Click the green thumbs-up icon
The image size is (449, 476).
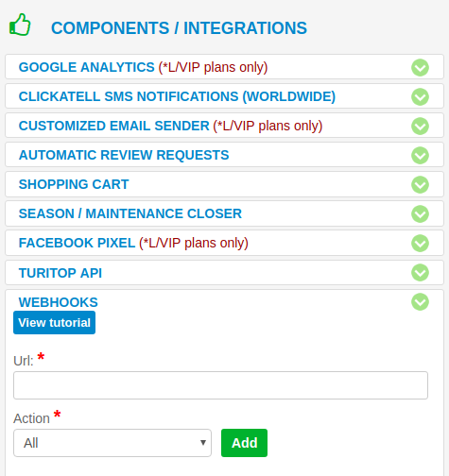pyautogui.click(x=20, y=25)
